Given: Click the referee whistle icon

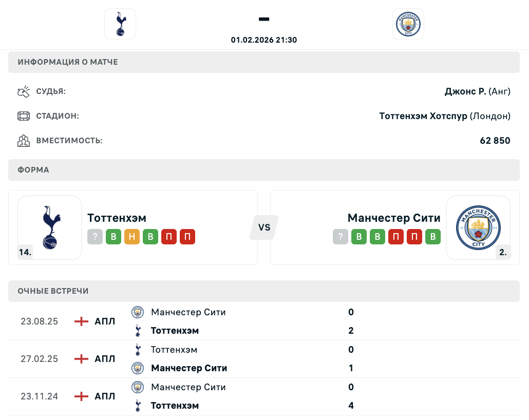Looking at the screenshot, I should (24, 92).
